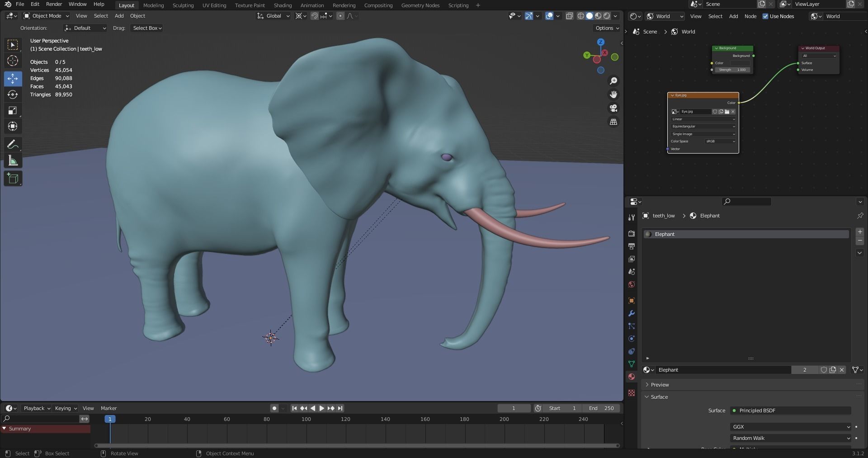Toggle viewport gizmos display
The height and width of the screenshot is (458, 868).
528,16
